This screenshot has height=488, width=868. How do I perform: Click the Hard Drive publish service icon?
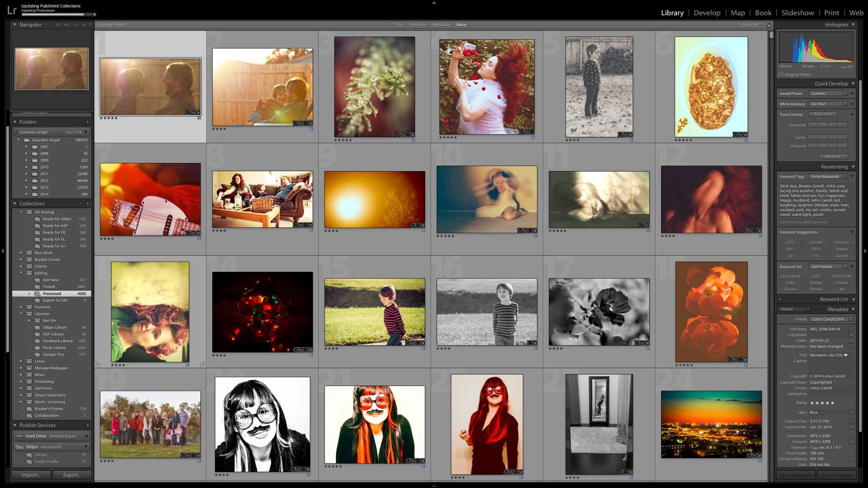click(x=19, y=435)
